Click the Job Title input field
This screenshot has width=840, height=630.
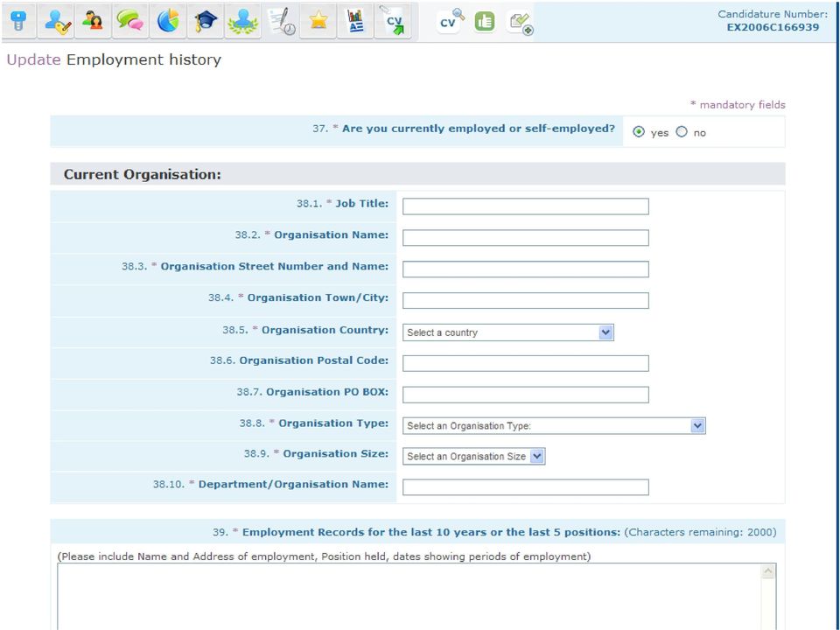526,206
